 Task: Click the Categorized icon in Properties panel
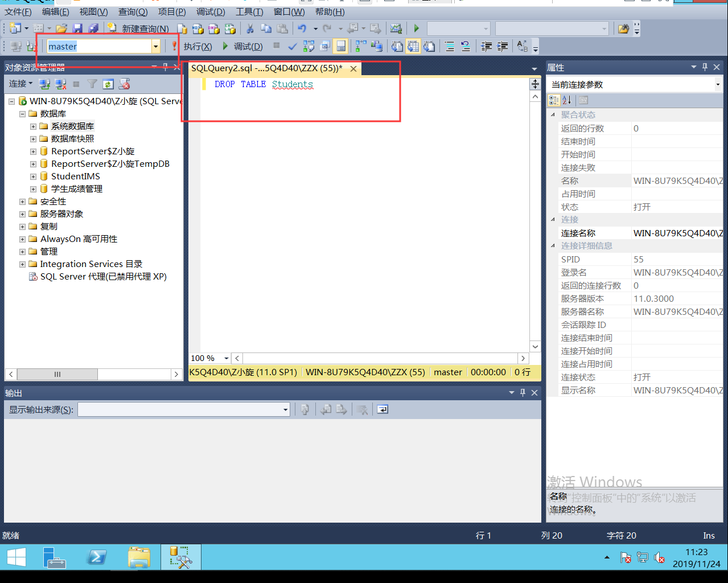(554, 100)
